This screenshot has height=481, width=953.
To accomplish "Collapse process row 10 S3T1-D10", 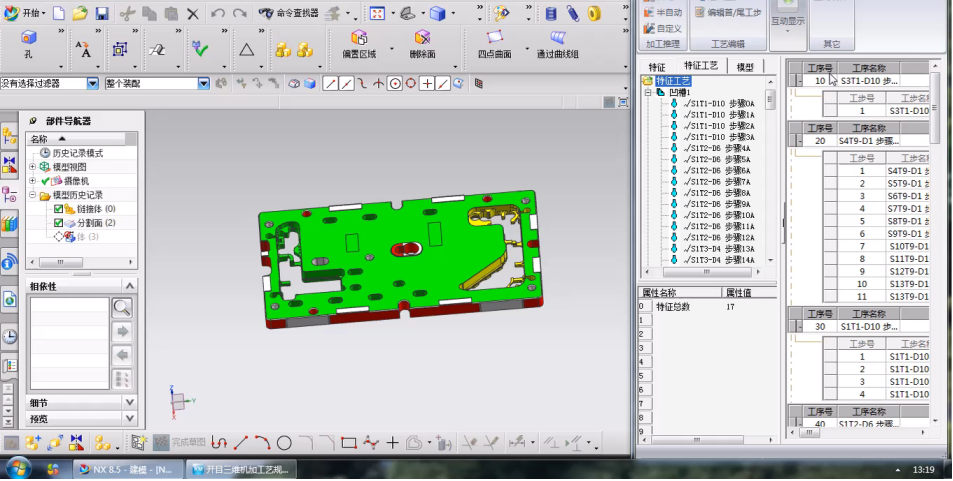I will [x=800, y=81].
